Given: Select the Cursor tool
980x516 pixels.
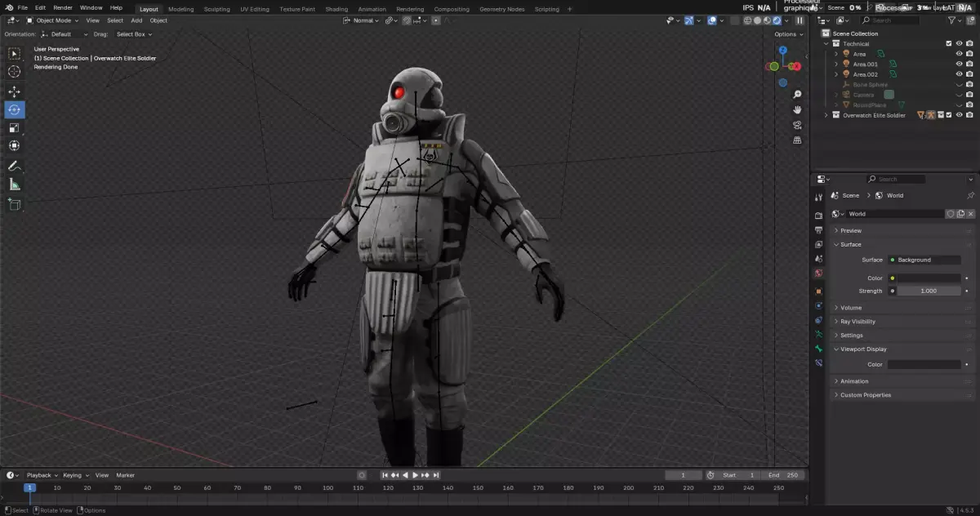Looking at the screenshot, I should coord(15,72).
